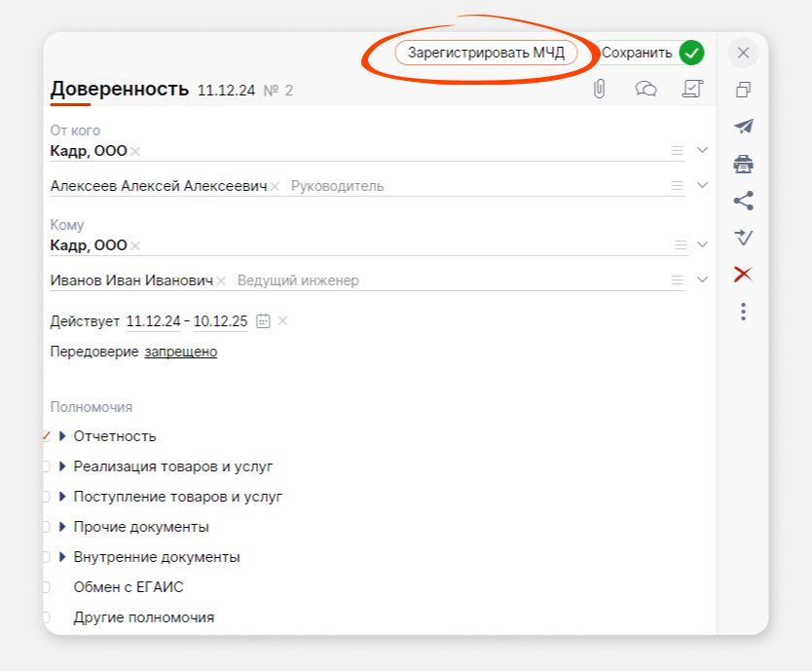Click the paperclip attachment icon
This screenshot has height=671, width=812.
click(600, 90)
